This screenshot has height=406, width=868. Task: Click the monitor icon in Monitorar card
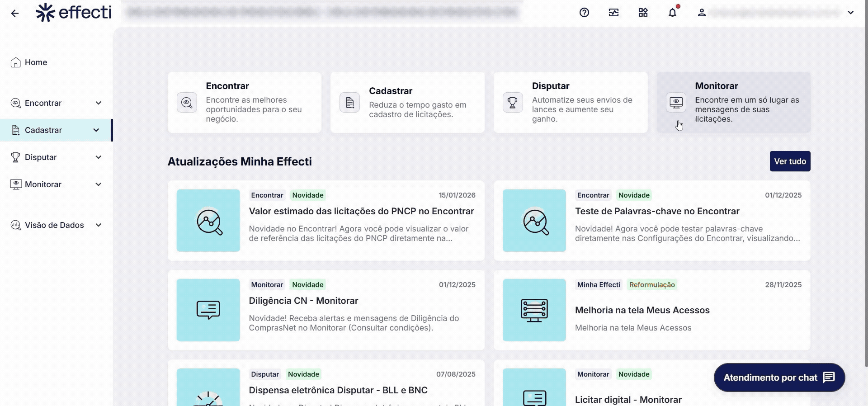click(x=676, y=103)
